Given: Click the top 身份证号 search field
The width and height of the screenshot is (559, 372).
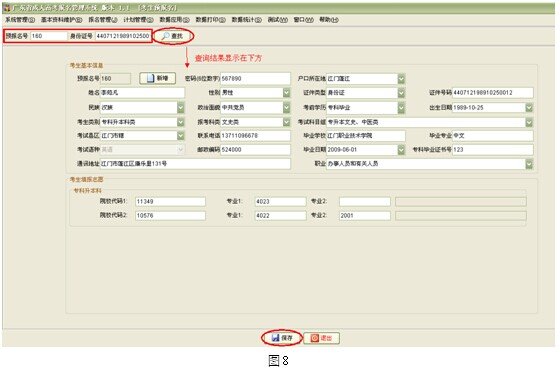Looking at the screenshot, I should click(123, 36).
